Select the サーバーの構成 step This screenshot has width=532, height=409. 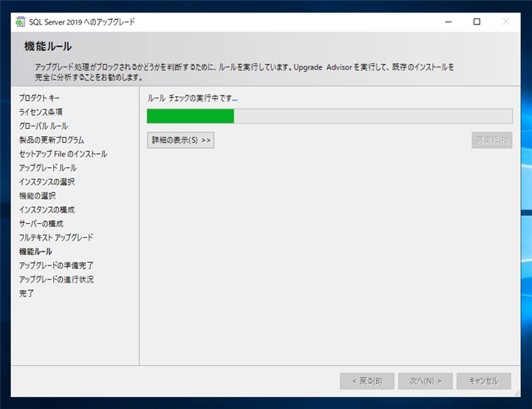[41, 223]
